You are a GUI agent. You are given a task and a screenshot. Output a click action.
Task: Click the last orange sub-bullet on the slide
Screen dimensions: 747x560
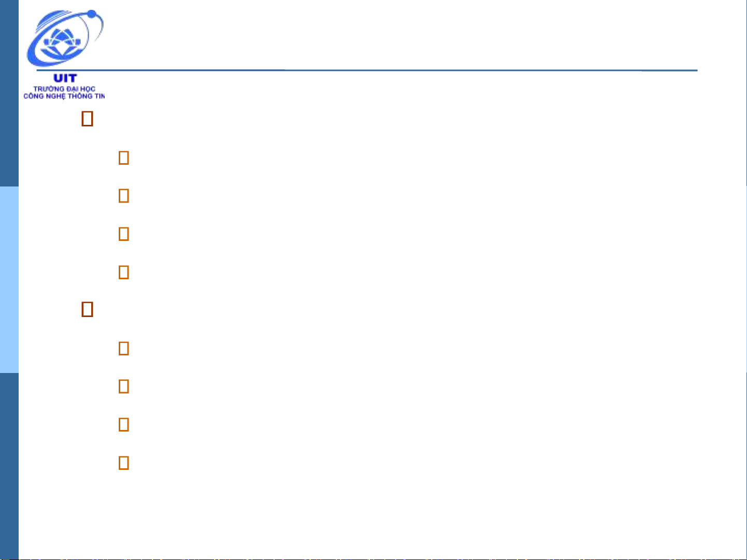123,463
